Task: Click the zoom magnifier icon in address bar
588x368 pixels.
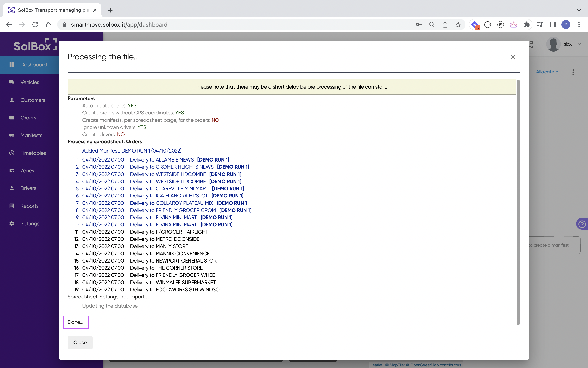Action: (432, 25)
